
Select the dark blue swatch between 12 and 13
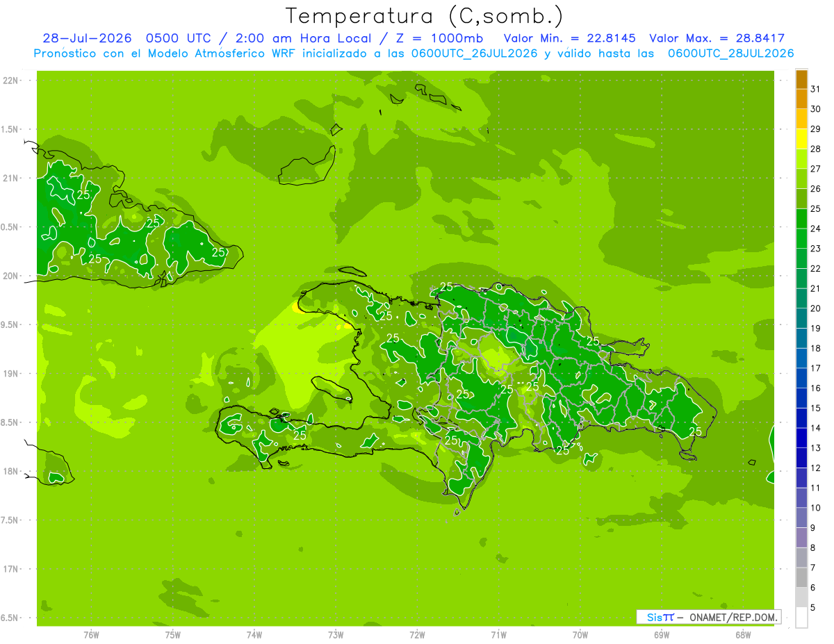pyautogui.click(x=801, y=458)
